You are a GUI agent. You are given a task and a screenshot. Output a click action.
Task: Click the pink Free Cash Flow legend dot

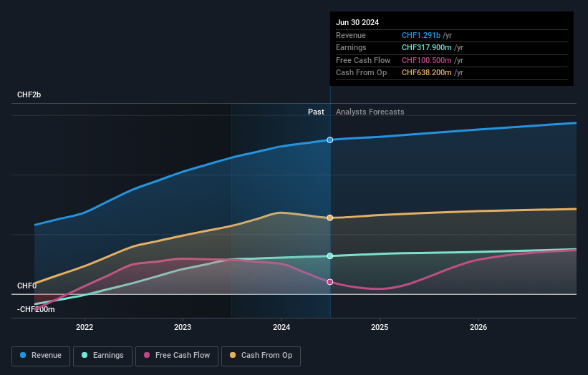point(147,355)
